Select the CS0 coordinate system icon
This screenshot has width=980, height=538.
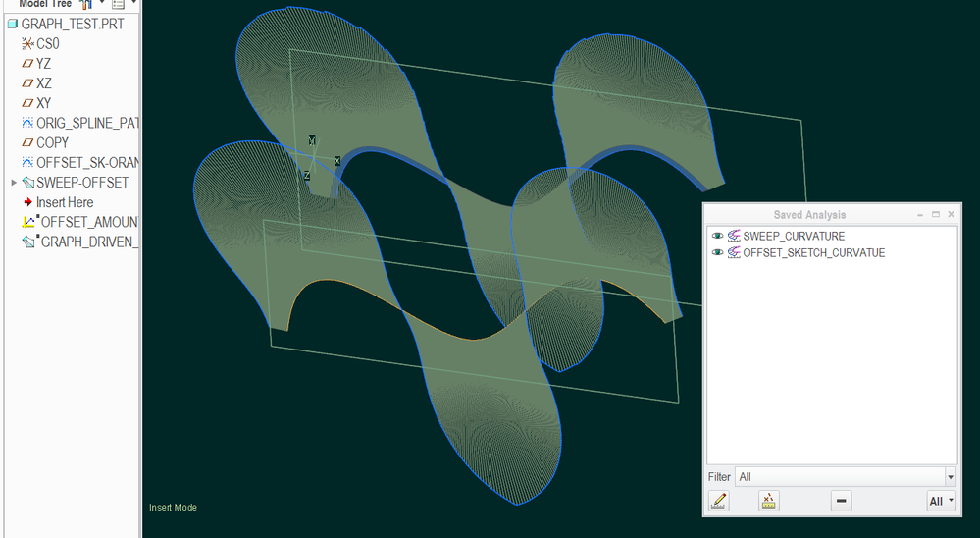pos(27,44)
